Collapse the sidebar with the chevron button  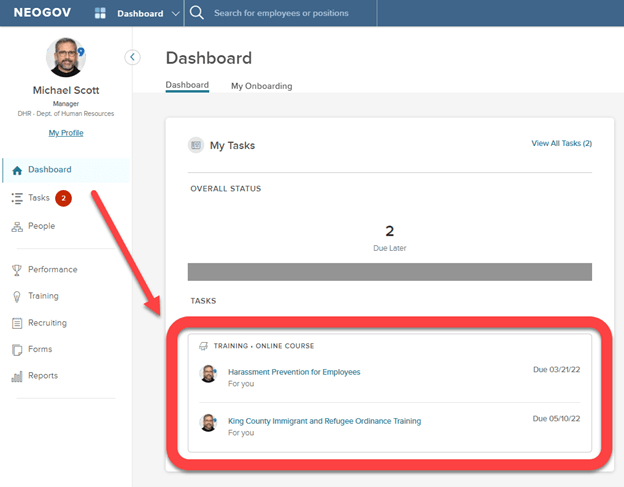[133, 57]
